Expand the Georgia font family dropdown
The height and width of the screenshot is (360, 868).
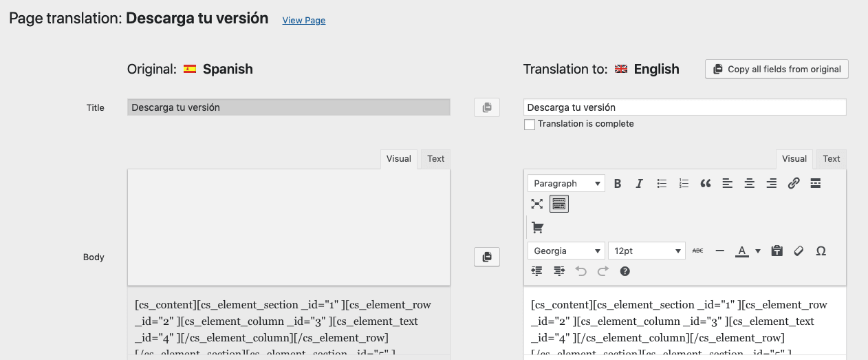(566, 251)
